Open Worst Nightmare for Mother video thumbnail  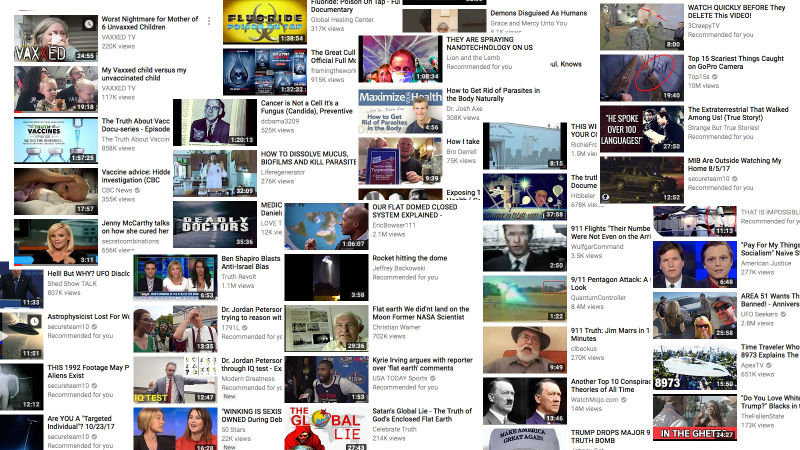point(56,38)
